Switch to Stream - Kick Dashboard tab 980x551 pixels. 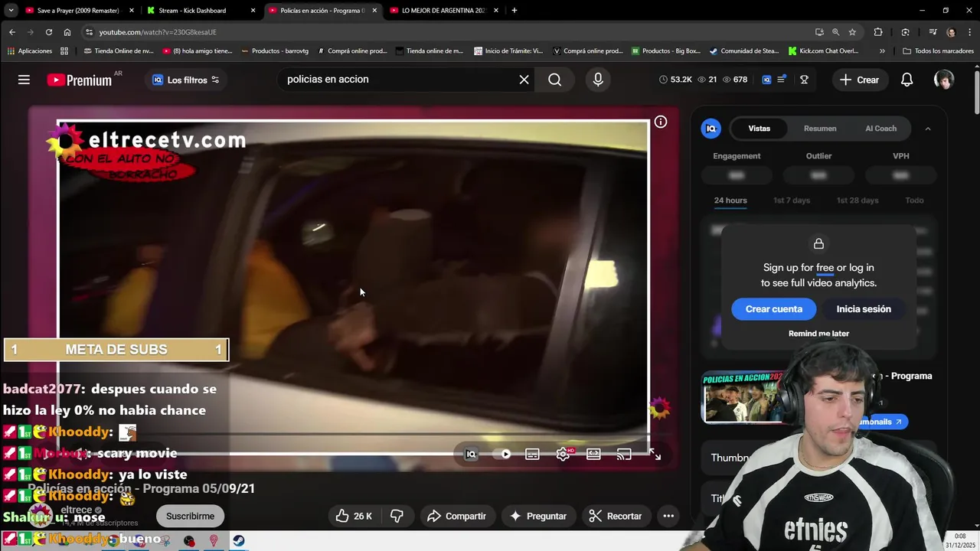201,11
